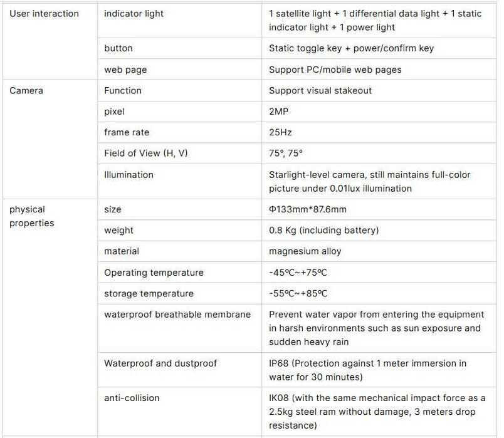Click the 'Field of View (H, V)' label

click(145, 154)
